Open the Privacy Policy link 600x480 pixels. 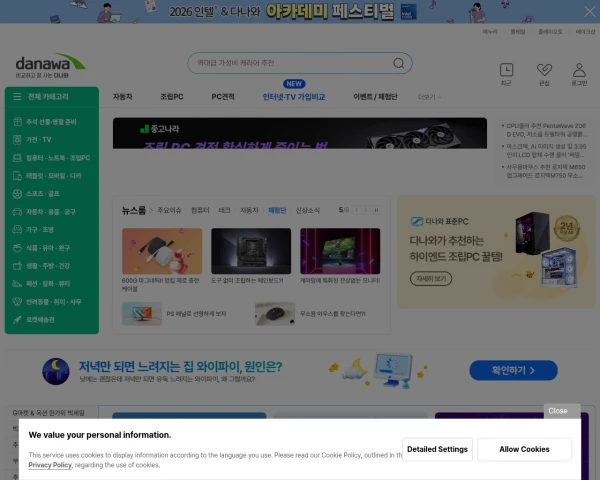click(x=50, y=465)
